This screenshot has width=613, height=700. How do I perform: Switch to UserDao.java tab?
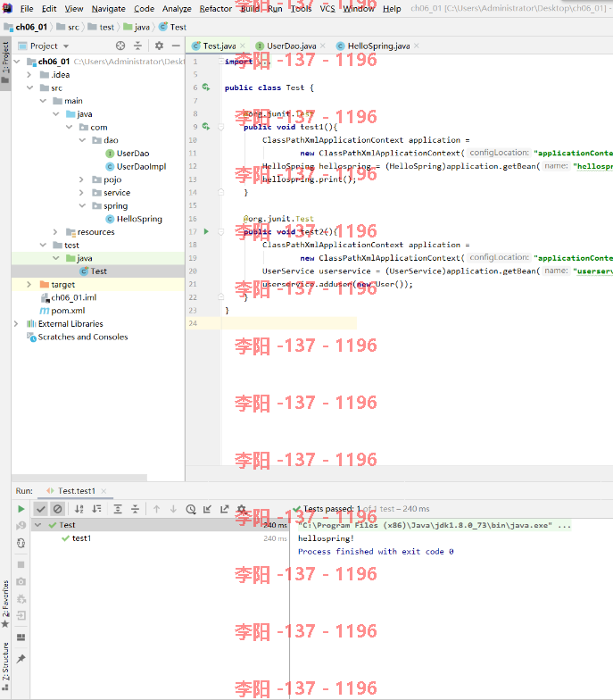tap(291, 46)
